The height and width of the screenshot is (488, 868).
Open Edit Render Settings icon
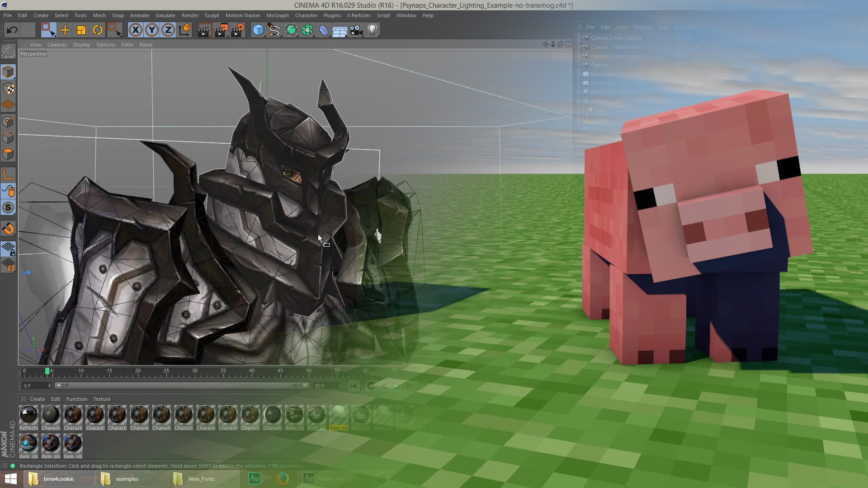tap(237, 30)
